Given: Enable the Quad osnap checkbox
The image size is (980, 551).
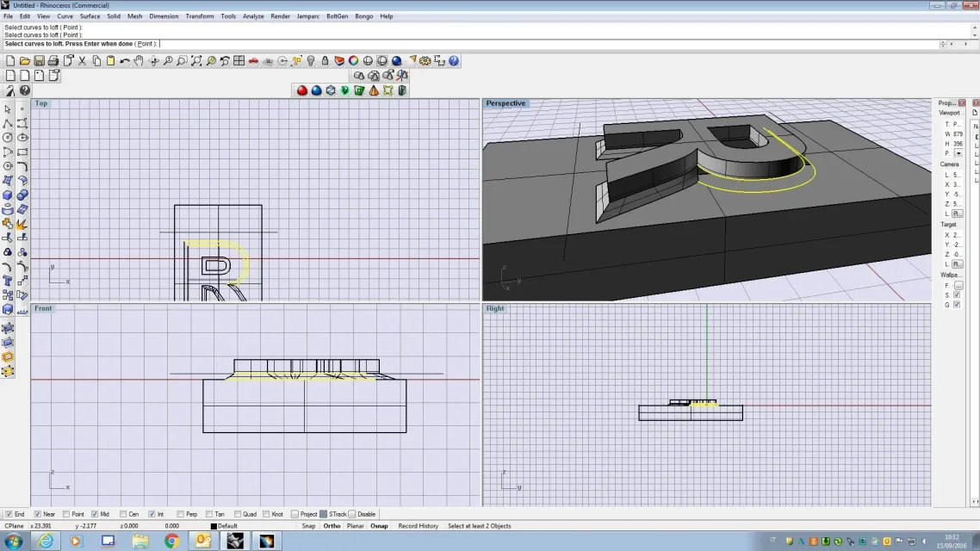Looking at the screenshot, I should (x=238, y=514).
